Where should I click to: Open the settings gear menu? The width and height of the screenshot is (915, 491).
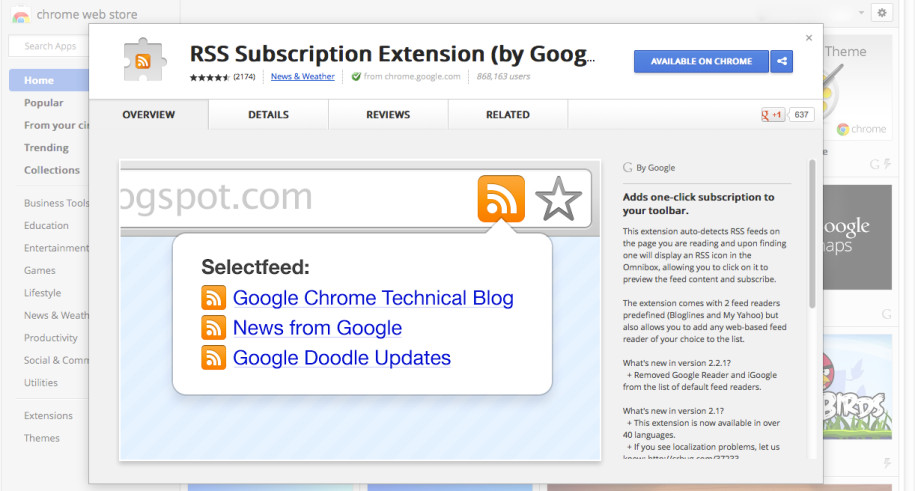(x=881, y=13)
